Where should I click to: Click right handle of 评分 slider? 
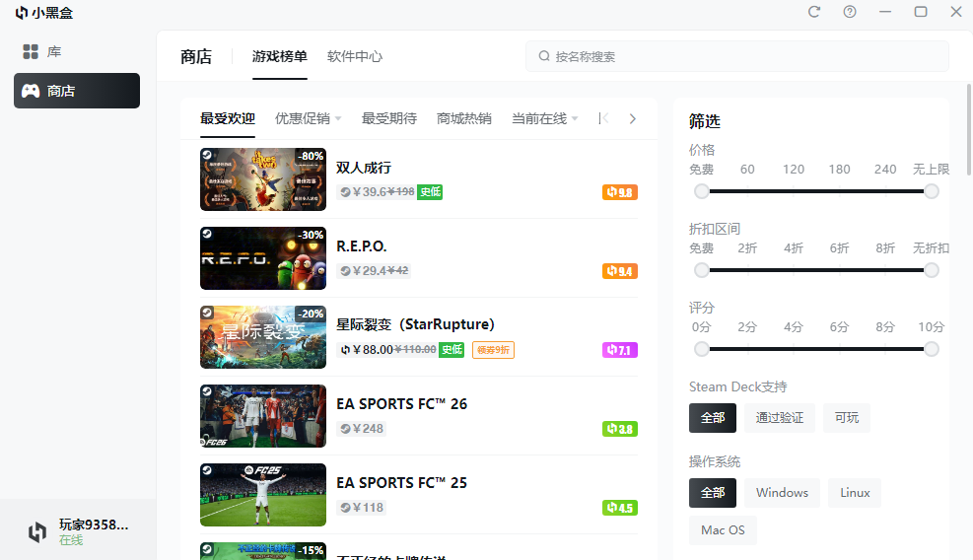coord(931,349)
